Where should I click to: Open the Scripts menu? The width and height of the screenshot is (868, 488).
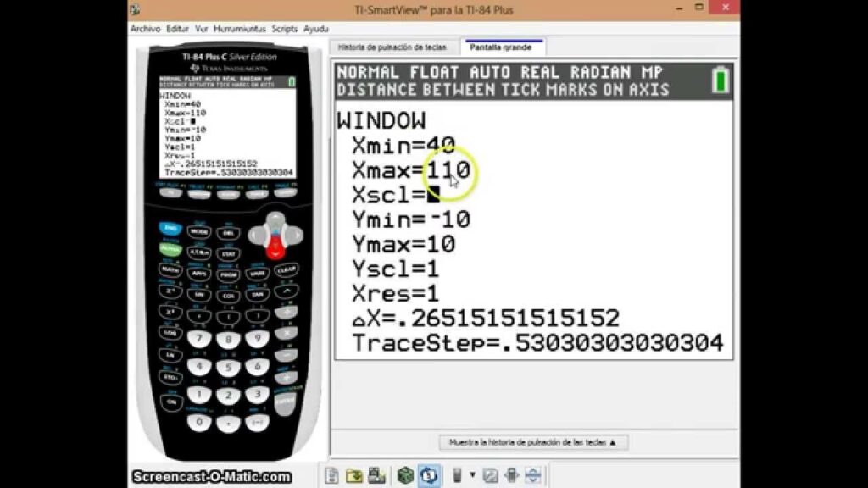[285, 29]
